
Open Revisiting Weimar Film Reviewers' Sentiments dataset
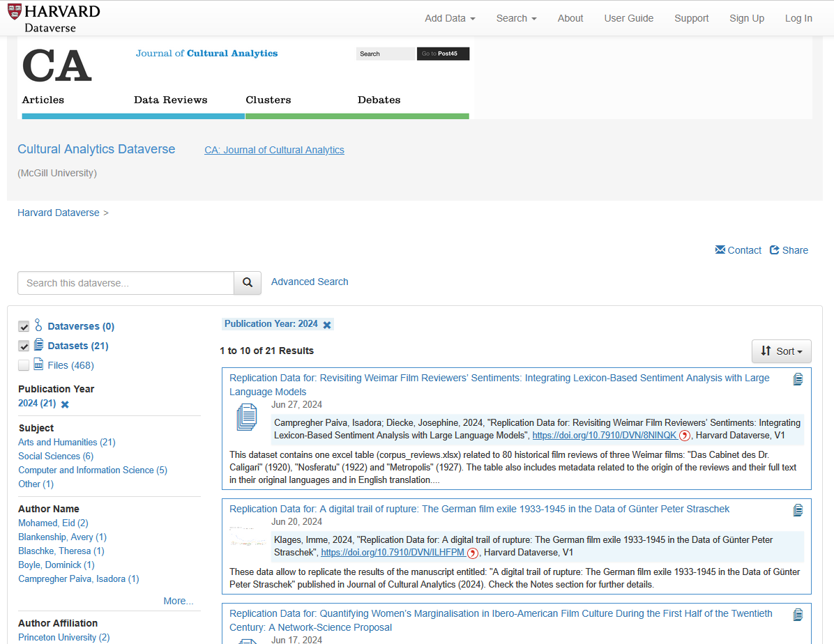(x=499, y=385)
